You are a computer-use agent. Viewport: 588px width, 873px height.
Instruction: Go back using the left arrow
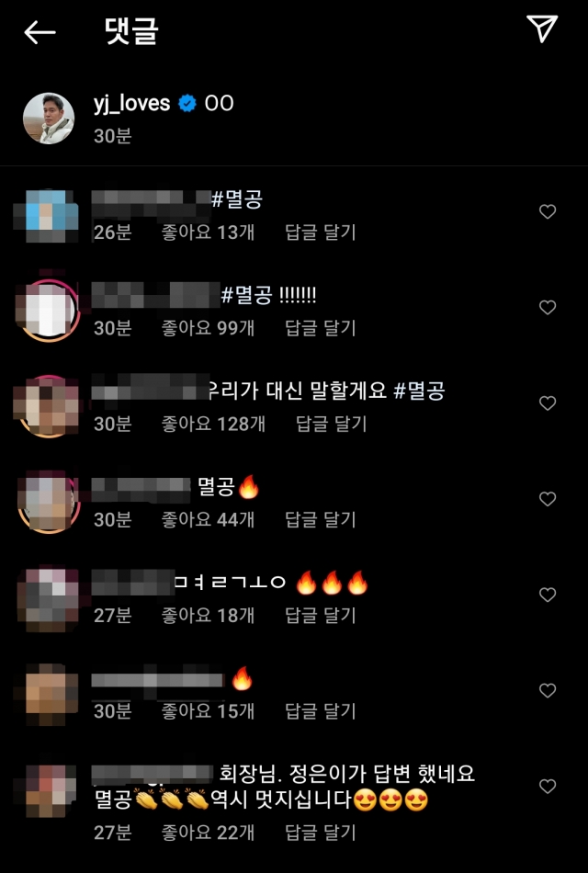(x=40, y=33)
